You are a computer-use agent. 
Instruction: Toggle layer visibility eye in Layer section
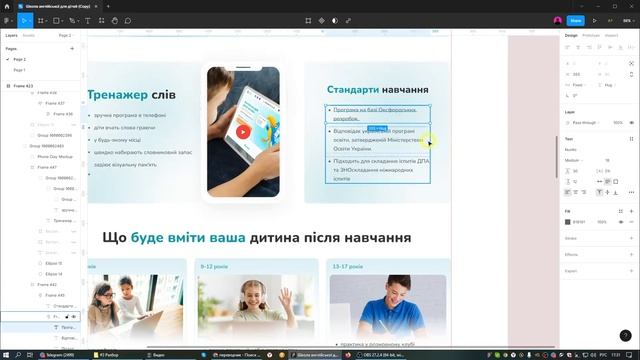631,123
